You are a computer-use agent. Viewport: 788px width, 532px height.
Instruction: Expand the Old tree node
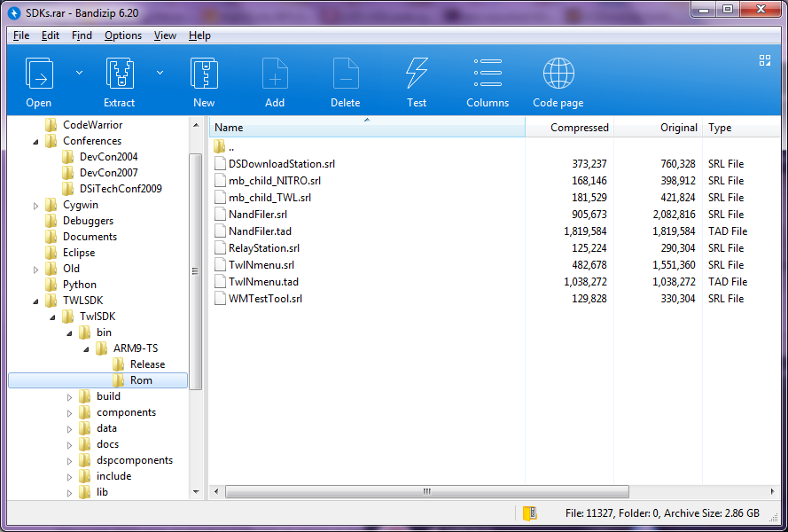tap(35, 270)
